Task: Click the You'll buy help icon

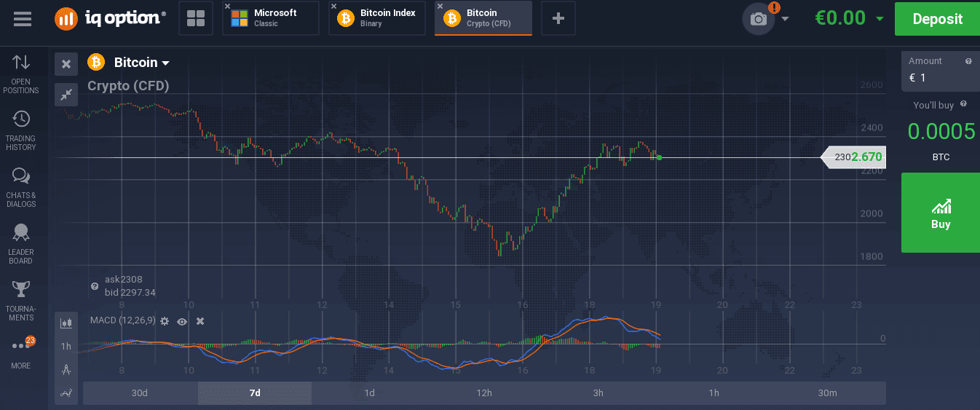Action: (x=963, y=105)
